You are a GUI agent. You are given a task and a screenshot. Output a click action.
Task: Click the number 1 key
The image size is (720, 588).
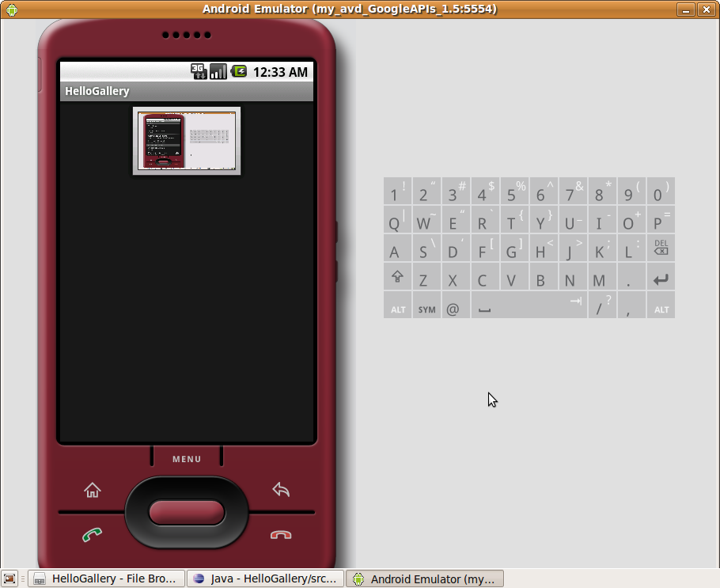pyautogui.click(x=398, y=191)
